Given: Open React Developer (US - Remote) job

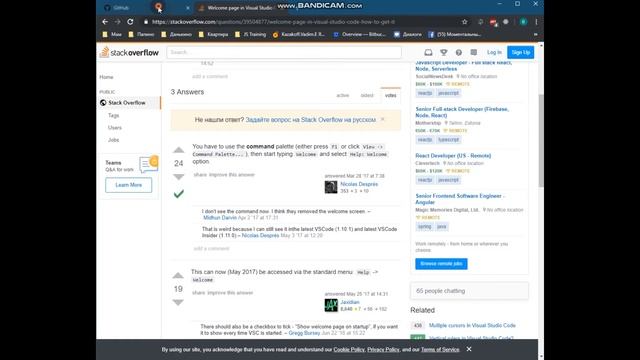Looking at the screenshot, I should pos(453,156).
